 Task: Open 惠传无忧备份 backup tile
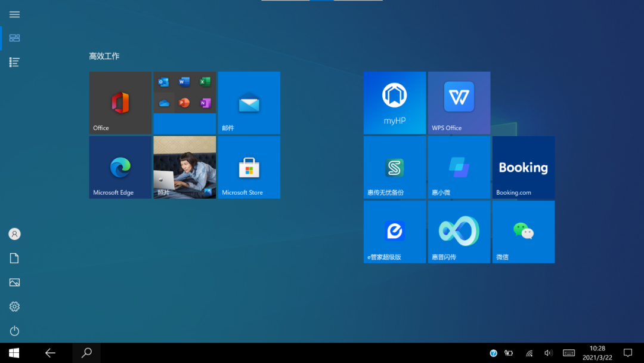pyautogui.click(x=395, y=167)
